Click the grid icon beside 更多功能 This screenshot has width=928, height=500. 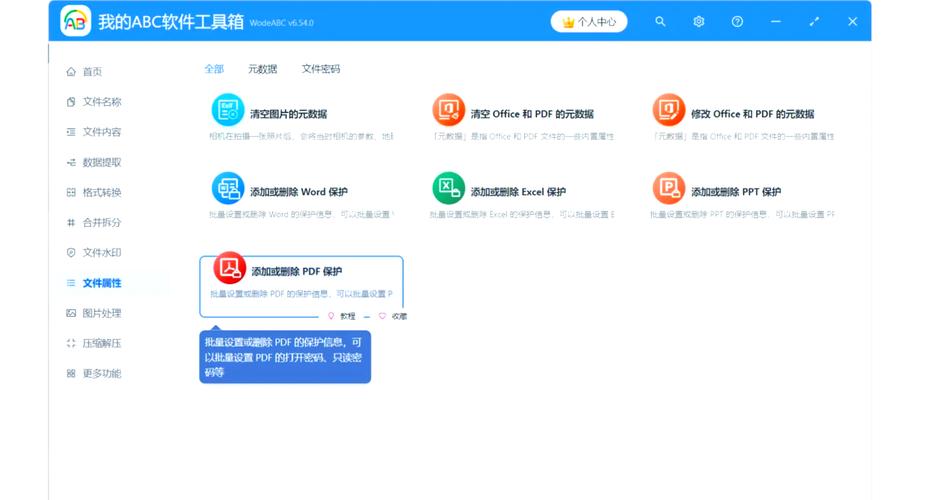(71, 373)
